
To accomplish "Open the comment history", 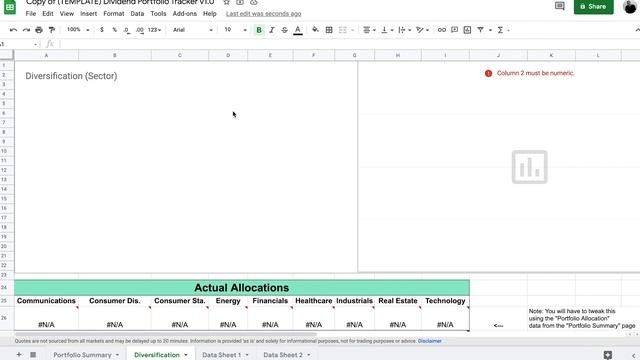I will point(560,6).
